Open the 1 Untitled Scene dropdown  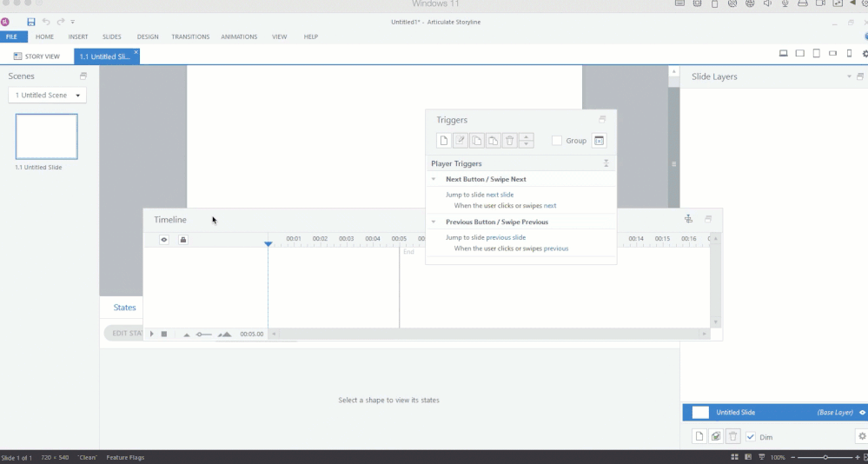pos(47,96)
